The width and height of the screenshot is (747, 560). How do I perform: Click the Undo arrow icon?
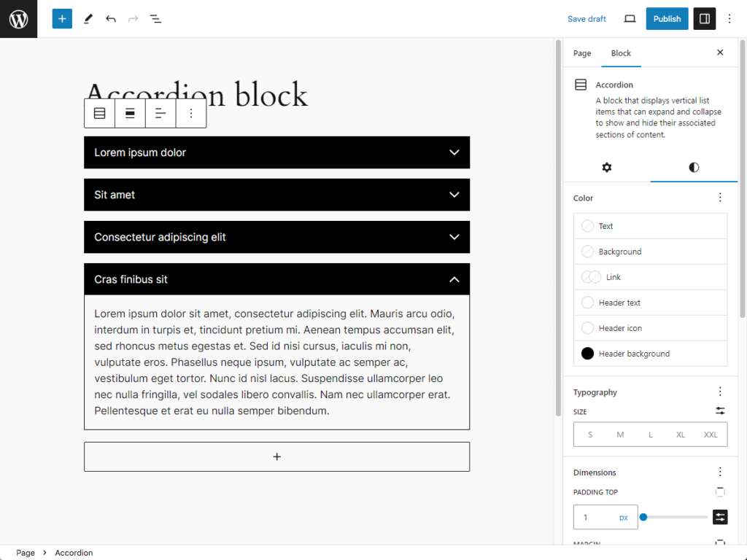tap(111, 19)
